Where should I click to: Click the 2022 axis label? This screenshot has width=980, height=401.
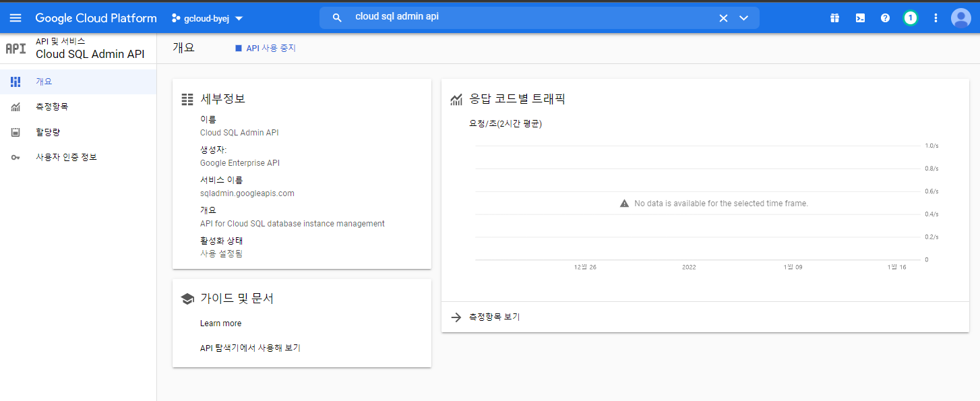click(x=689, y=268)
